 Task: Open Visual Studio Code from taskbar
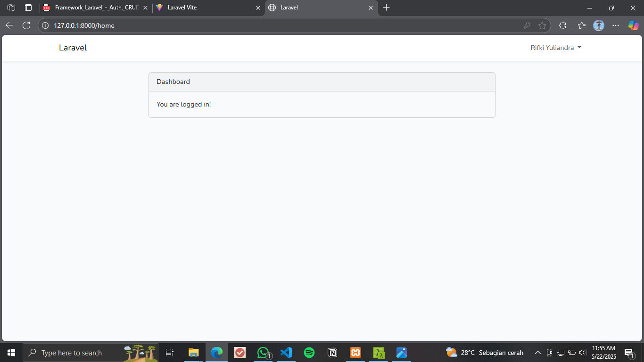click(x=286, y=353)
